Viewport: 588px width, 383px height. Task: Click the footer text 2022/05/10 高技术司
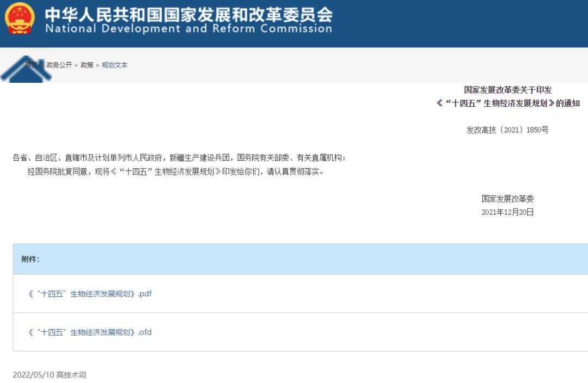(x=50, y=375)
